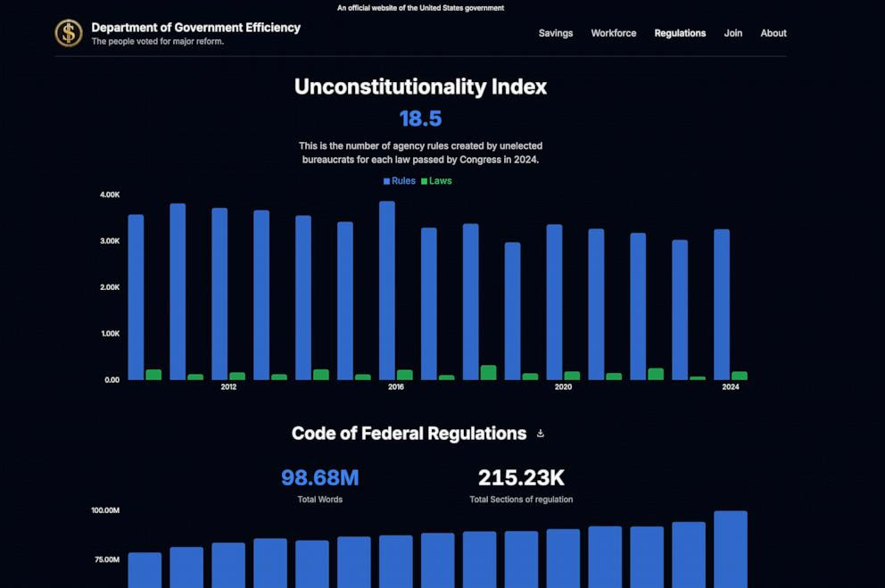Screen dimensions: 885x588
Task: Navigate to the About page
Action: 773,33
